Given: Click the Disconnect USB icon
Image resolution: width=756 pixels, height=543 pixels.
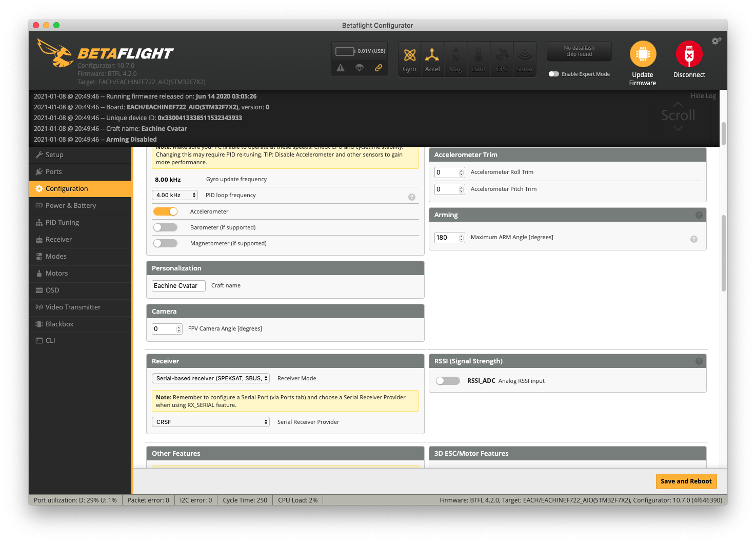Looking at the screenshot, I should (x=689, y=54).
